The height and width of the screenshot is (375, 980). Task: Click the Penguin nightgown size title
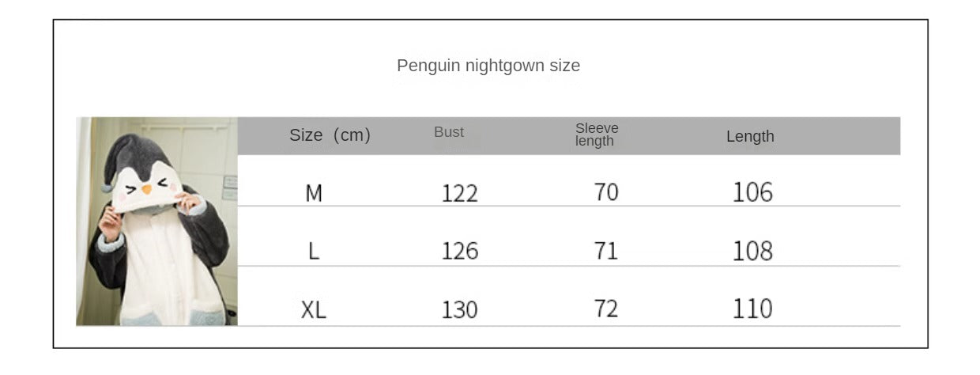[x=488, y=66]
